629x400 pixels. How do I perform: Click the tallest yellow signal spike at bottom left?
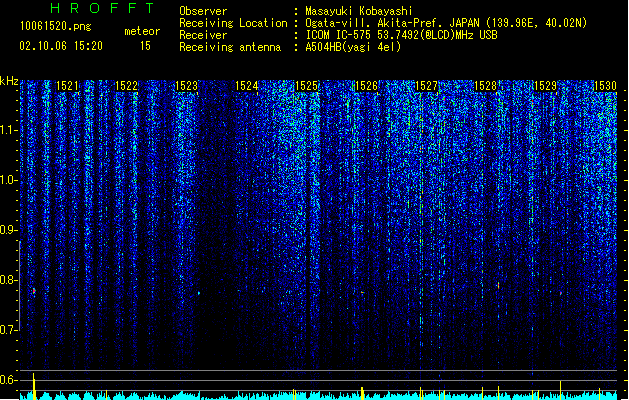click(34, 386)
